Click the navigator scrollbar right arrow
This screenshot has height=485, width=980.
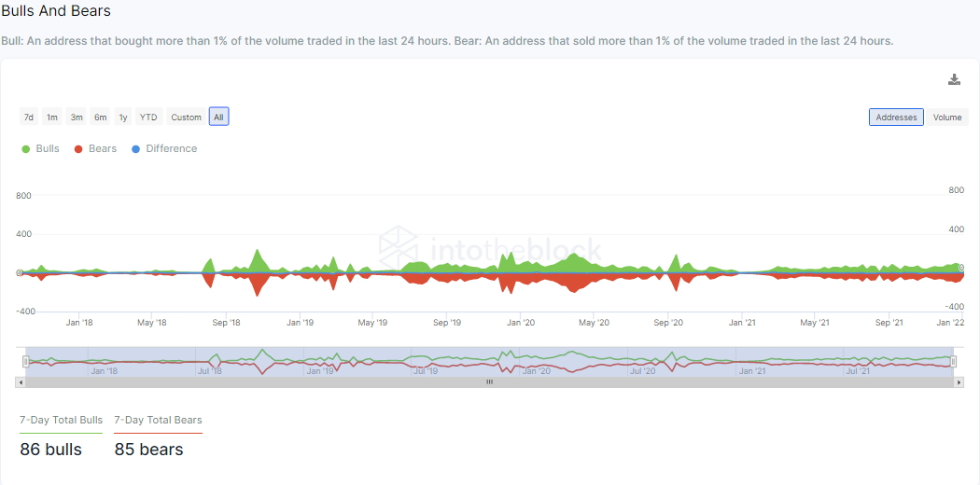click(x=959, y=382)
